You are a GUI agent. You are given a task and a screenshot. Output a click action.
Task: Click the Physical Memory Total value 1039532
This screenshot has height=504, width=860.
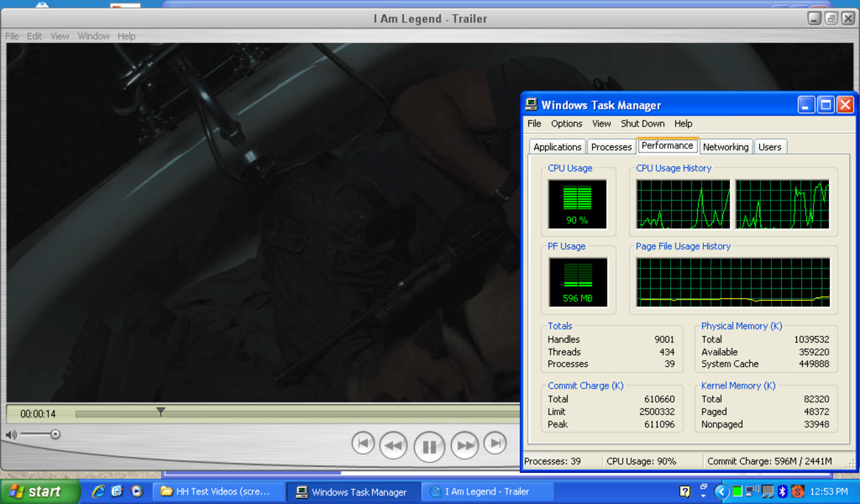pyautogui.click(x=811, y=339)
